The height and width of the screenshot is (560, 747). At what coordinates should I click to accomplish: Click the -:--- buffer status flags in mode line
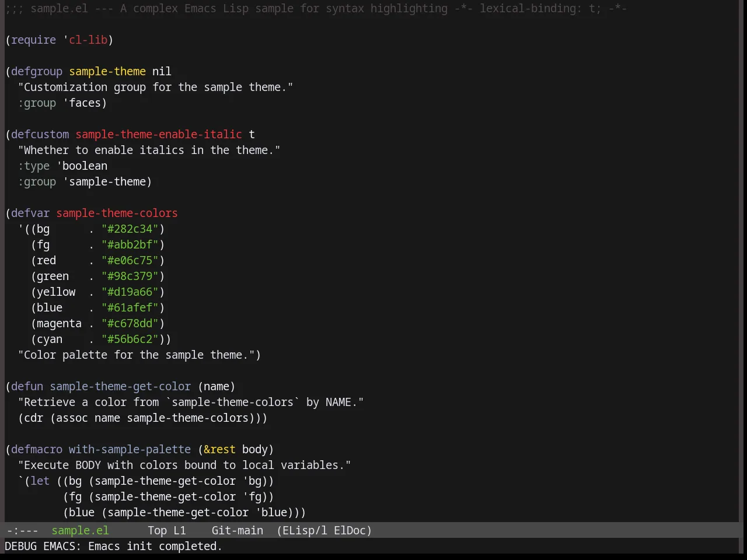click(22, 530)
